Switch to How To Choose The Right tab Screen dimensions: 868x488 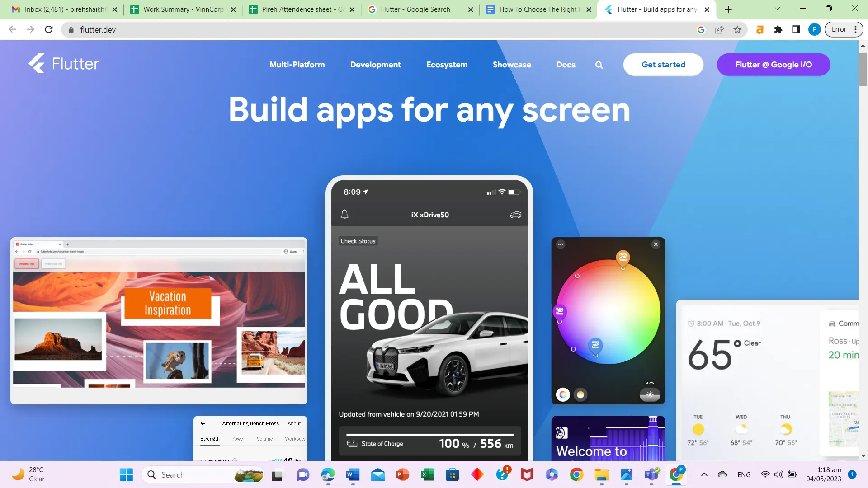538,9
